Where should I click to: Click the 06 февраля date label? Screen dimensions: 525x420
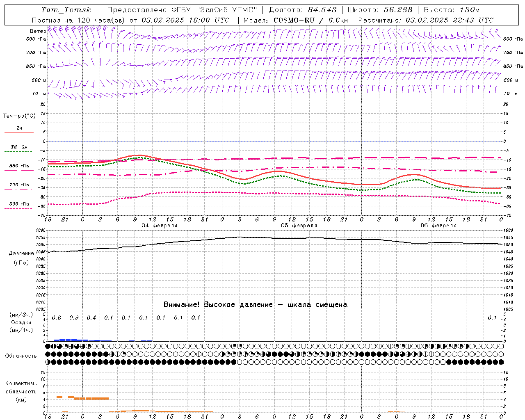[438, 226]
